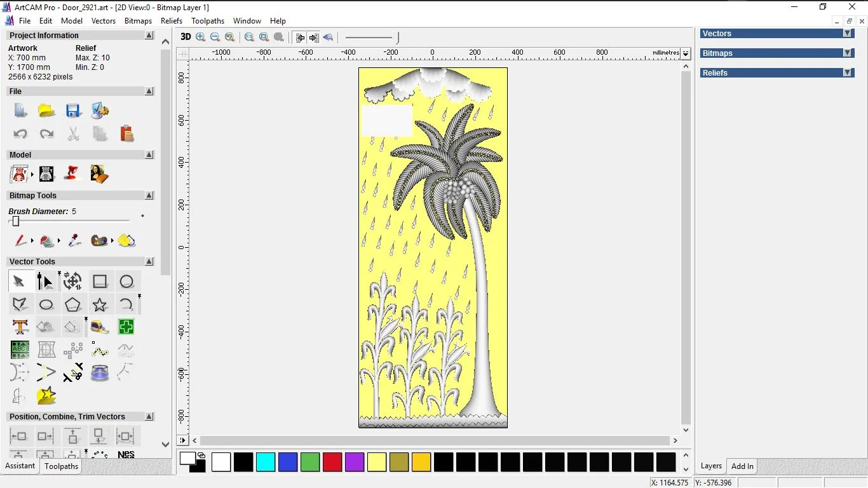This screenshot has width=868, height=488.
Task: Open the Toolpaths menu
Action: point(207,21)
